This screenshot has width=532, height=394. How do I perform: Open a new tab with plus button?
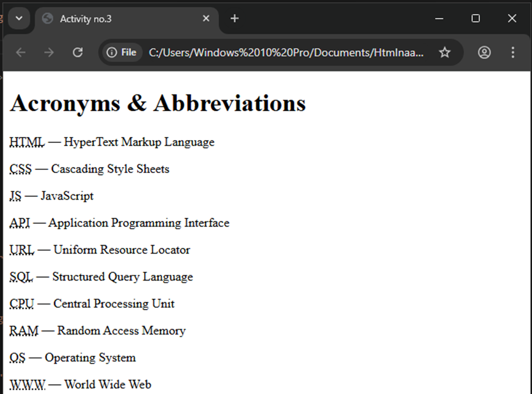click(235, 19)
